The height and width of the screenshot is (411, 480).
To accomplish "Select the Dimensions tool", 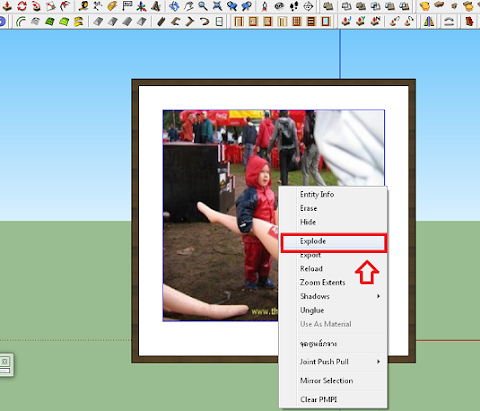I will point(98,6).
